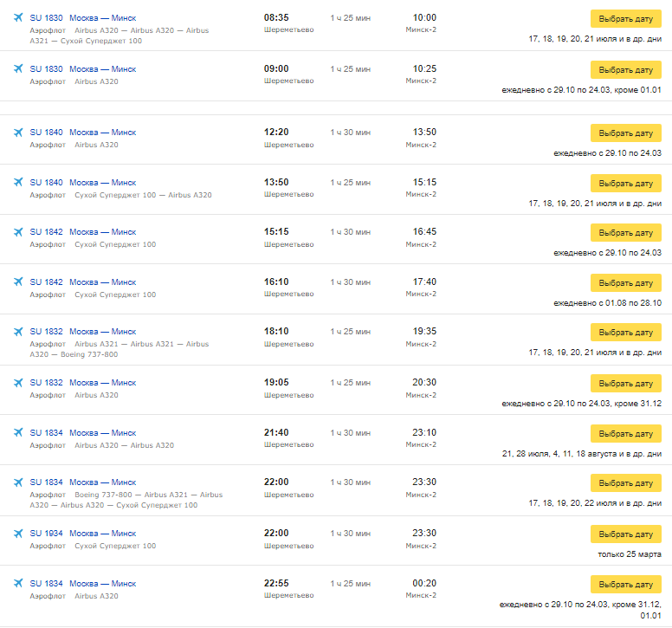Click plane icon for 09:00 SU 1830 flight
The height and width of the screenshot is (628, 672).
coord(18,69)
